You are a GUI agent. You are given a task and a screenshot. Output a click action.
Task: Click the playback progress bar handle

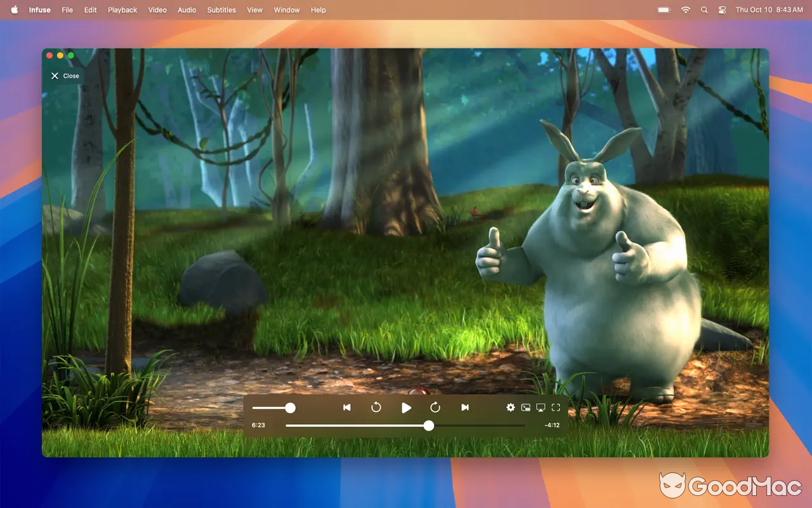tap(429, 425)
